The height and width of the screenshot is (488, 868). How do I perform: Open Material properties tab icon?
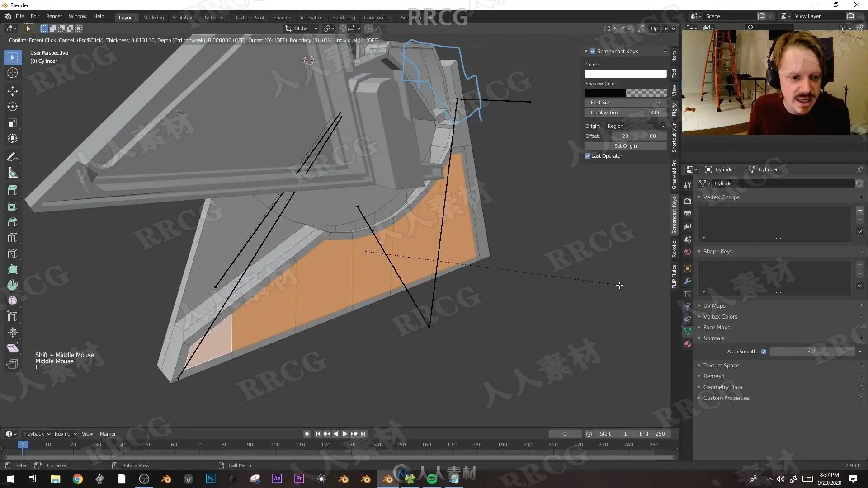coord(688,344)
